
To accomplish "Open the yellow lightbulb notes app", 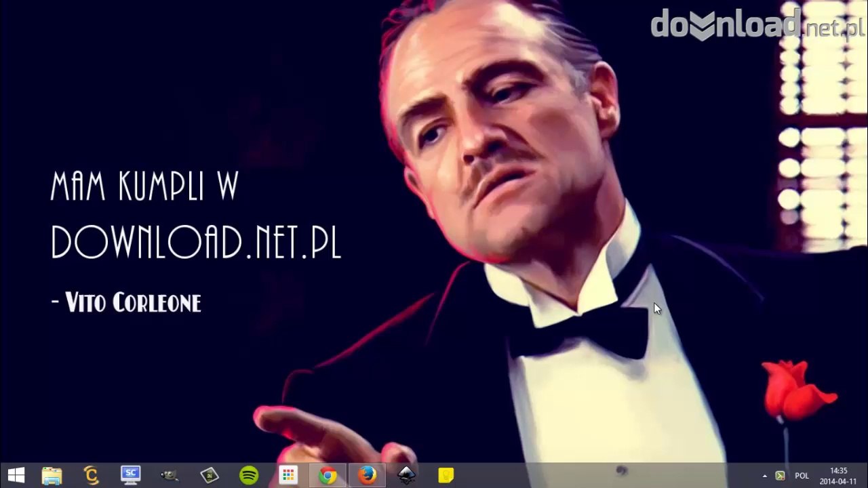I will [x=446, y=475].
